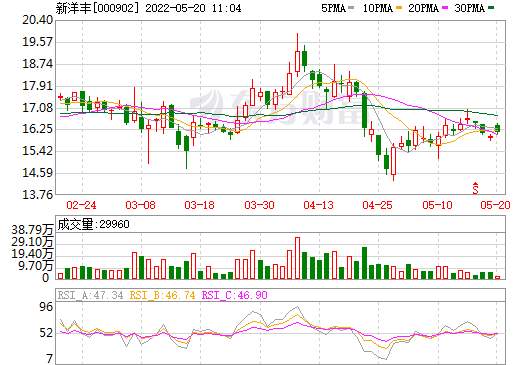This screenshot has width=520, height=365.
Task: Click the orange 10PMA legend swatch
Action: coord(399,7)
